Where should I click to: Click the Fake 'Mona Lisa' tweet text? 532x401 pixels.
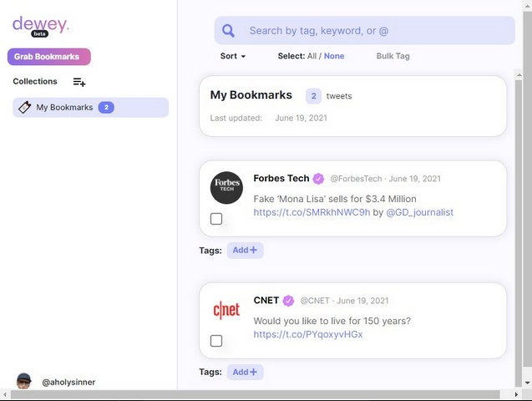point(335,199)
